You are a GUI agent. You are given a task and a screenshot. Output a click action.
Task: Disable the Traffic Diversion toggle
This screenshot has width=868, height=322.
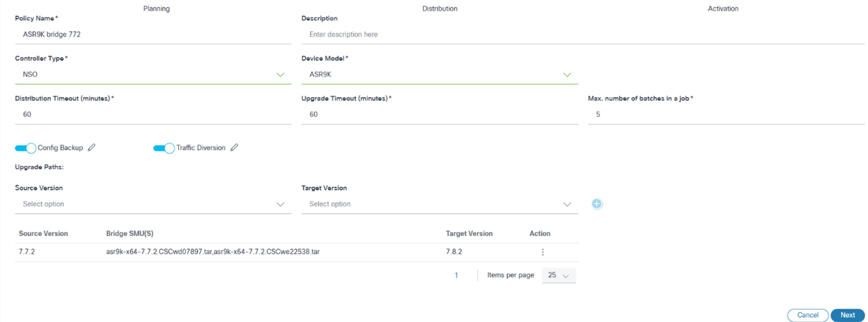pos(164,148)
